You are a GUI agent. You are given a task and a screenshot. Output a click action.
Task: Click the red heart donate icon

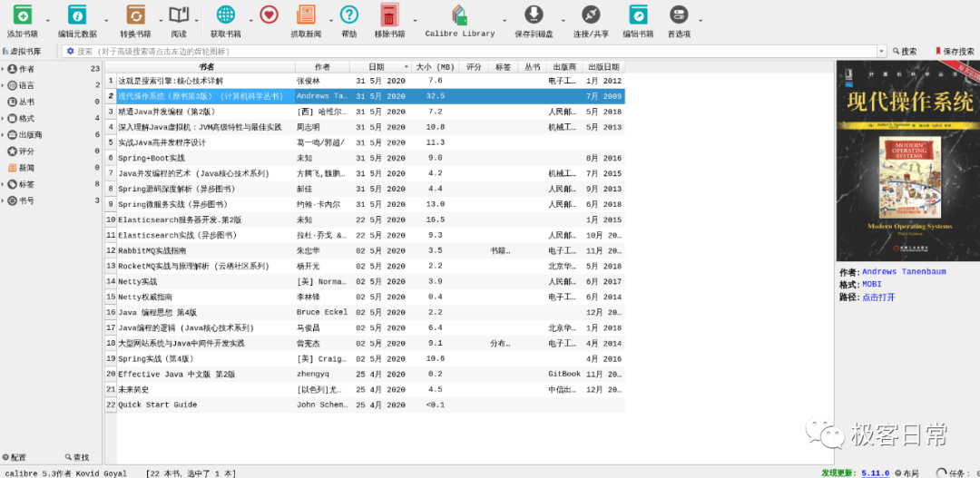click(269, 14)
